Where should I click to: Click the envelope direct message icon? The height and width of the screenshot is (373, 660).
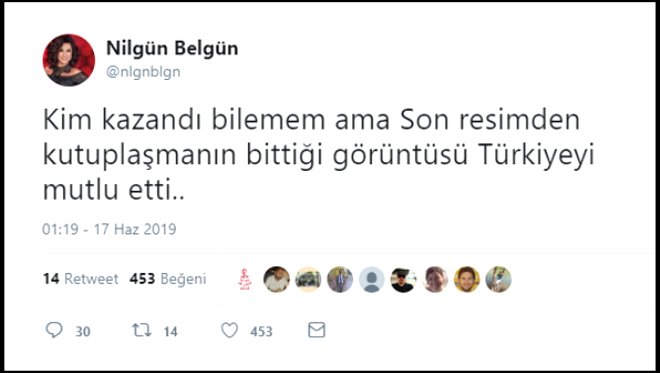(x=317, y=330)
